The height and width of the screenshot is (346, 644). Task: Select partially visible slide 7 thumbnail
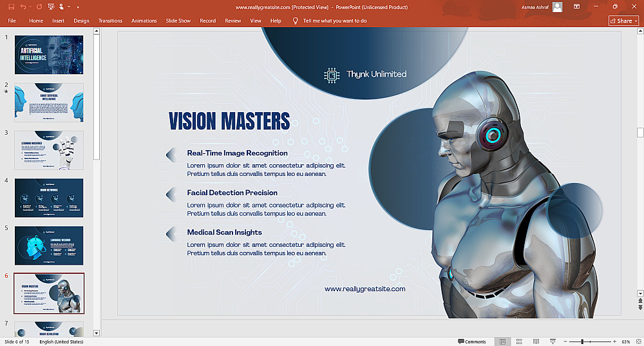pos(49,329)
